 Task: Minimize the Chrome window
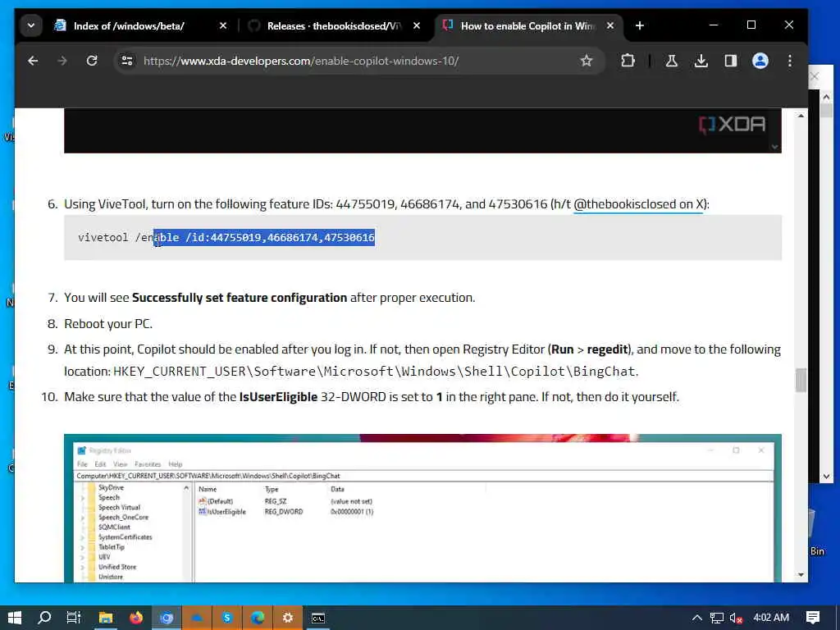coord(714,25)
